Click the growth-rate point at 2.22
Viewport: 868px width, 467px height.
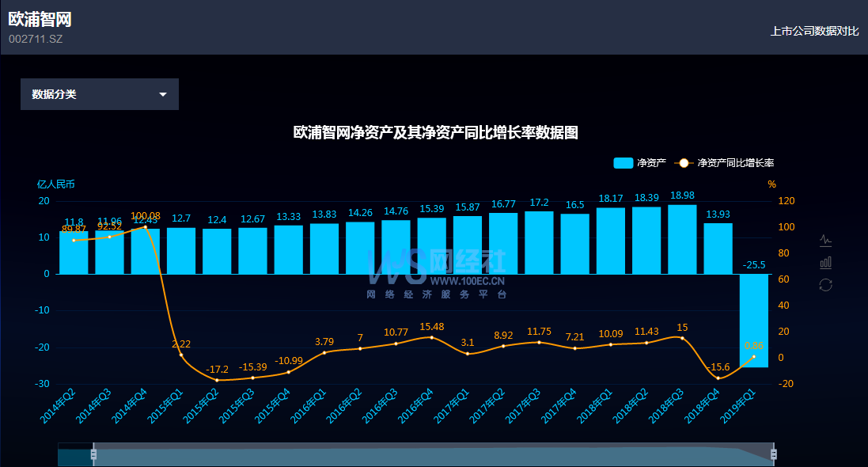[x=181, y=355]
